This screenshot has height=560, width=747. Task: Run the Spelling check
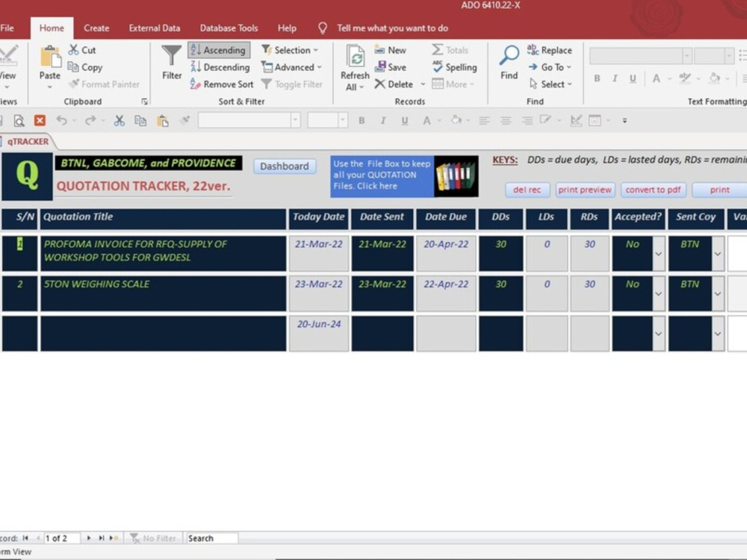454,67
